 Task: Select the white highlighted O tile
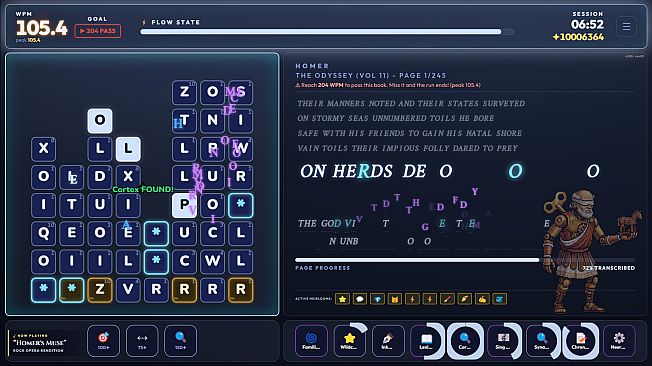click(x=100, y=120)
